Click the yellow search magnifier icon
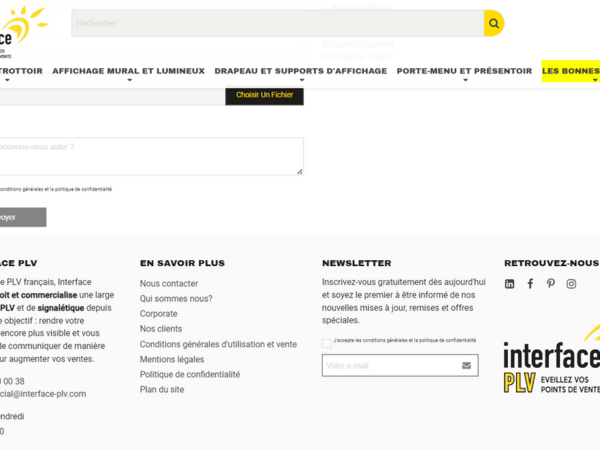The width and height of the screenshot is (600, 450). (493, 23)
